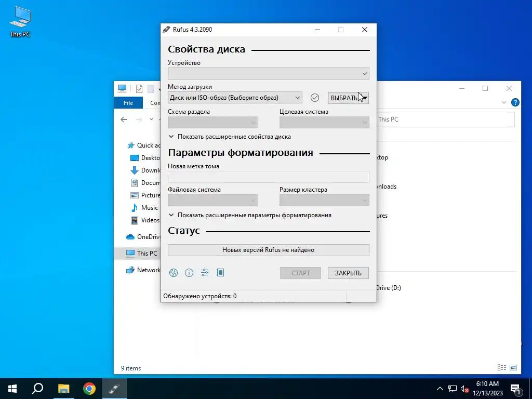The image size is (532, 399).
Task: Select Quick access in Explorer sidebar
Action: tap(143, 145)
